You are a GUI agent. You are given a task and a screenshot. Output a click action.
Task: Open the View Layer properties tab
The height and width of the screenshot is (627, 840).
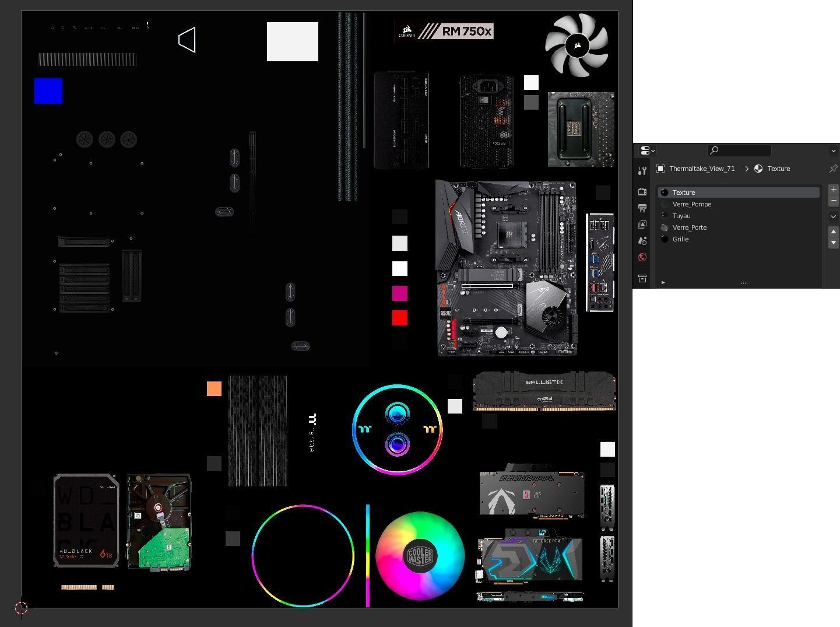pyautogui.click(x=642, y=224)
